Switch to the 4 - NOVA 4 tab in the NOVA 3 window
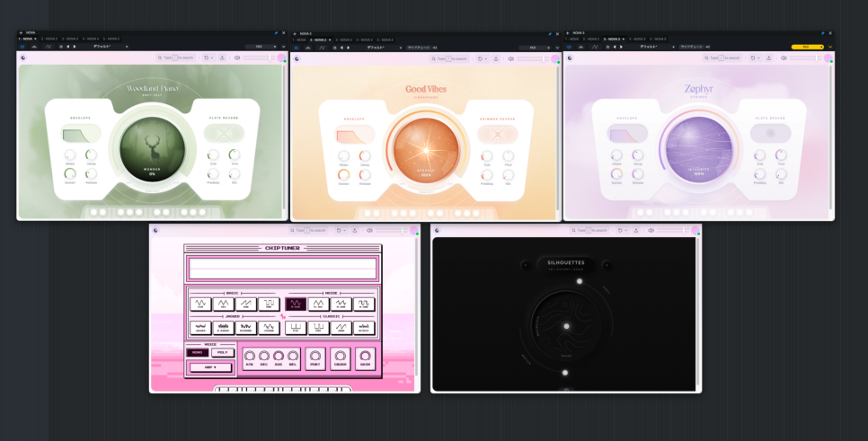This screenshot has height=441, width=868. click(x=636, y=40)
